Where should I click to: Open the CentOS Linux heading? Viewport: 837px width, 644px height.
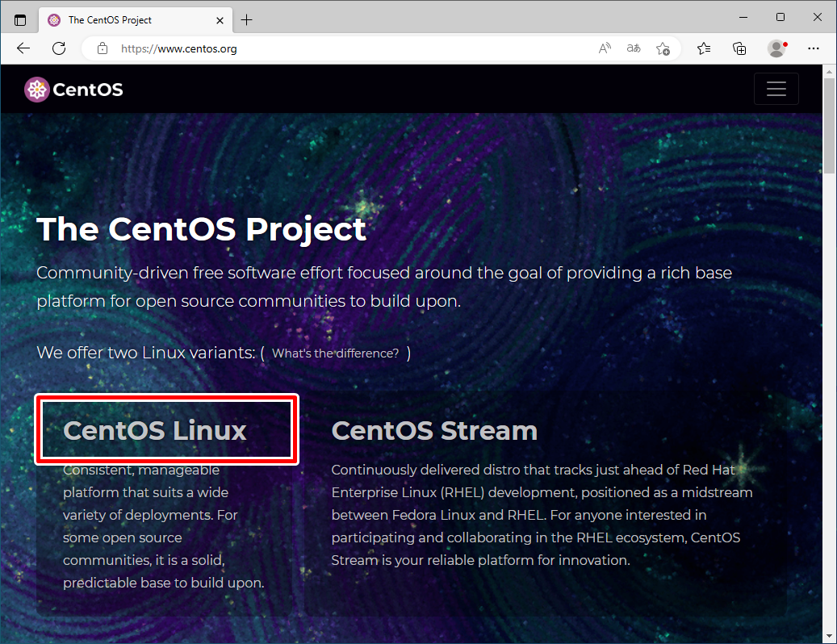tap(155, 431)
